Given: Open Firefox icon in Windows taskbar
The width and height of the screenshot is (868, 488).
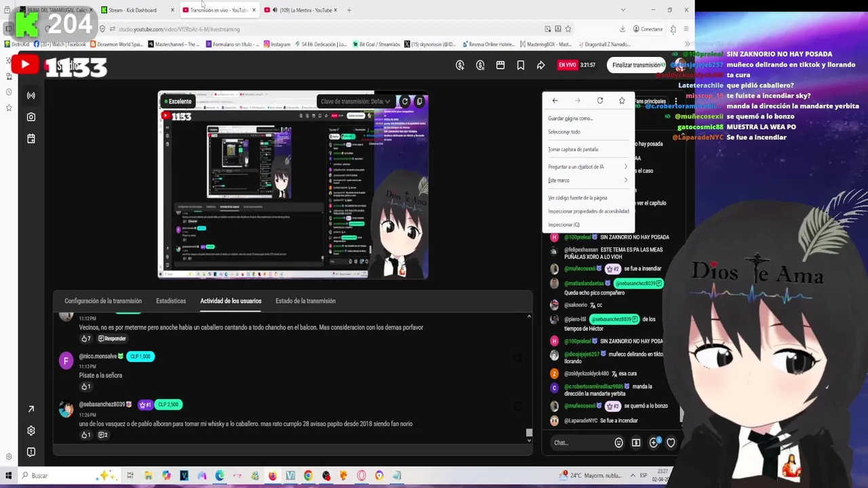Looking at the screenshot, I should 273,476.
